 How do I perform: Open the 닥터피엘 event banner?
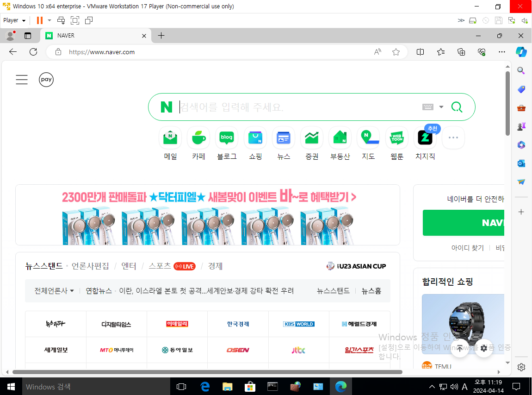pos(208,215)
